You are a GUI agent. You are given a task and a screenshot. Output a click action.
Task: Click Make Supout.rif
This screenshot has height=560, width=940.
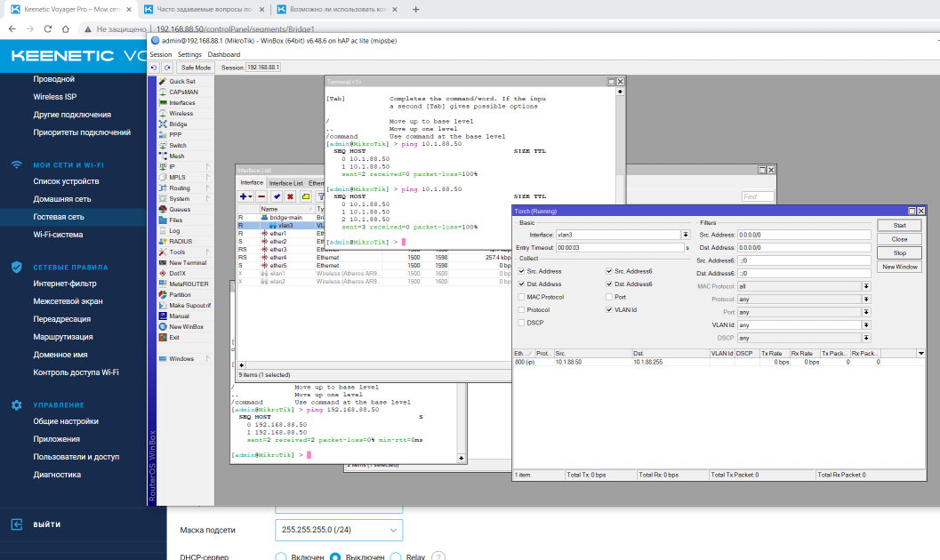pyautogui.click(x=189, y=306)
